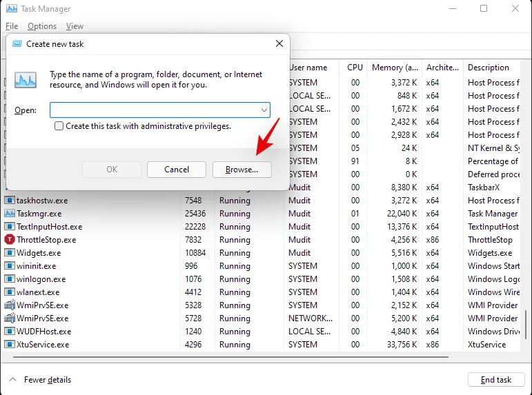532x395 pixels.
Task: Select the winlogon.exe process name
Action: (41, 279)
